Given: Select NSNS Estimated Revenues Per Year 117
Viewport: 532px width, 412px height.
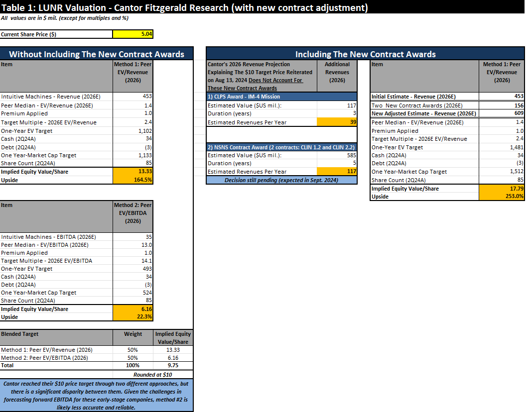Looking at the screenshot, I should (x=337, y=172).
